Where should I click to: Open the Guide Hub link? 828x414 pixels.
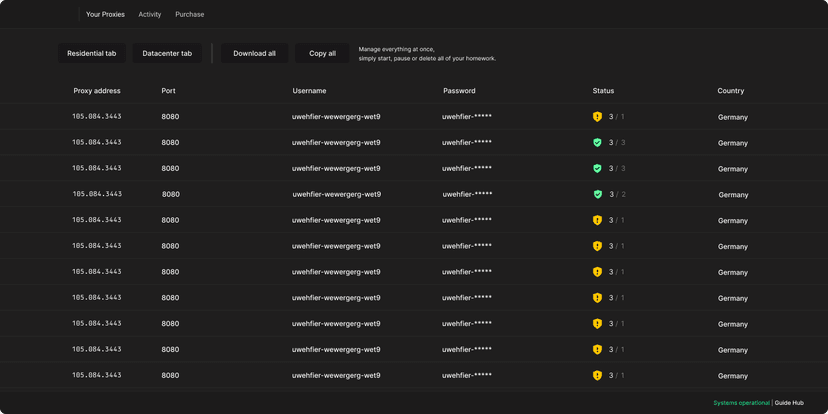tap(789, 403)
